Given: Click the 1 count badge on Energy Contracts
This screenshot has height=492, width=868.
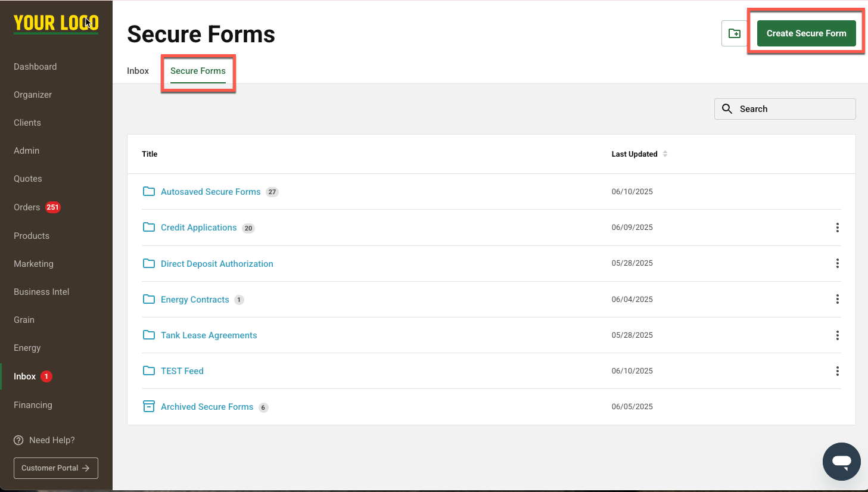Looking at the screenshot, I should 239,300.
